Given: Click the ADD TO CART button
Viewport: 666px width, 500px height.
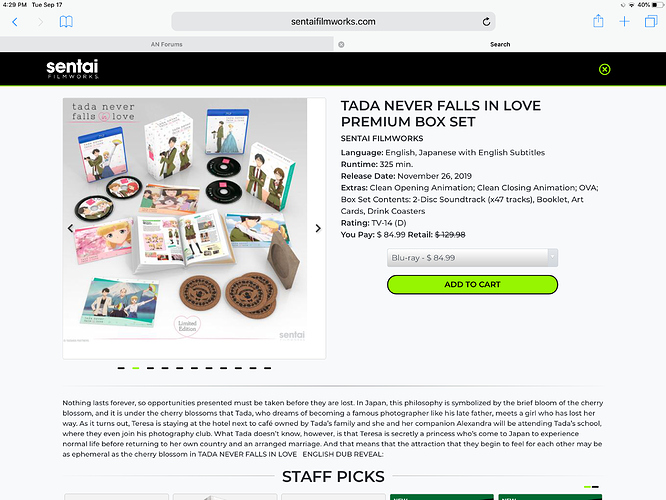Looking at the screenshot, I should click(472, 284).
